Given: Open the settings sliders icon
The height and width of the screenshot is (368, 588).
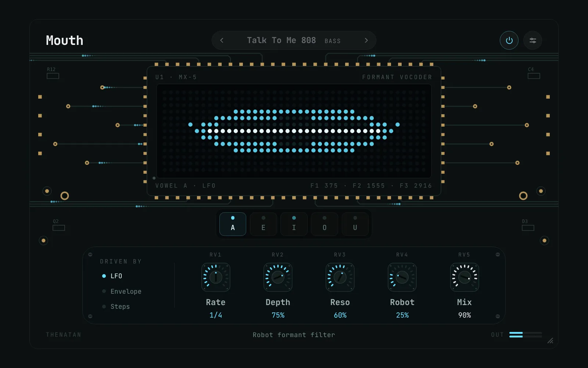Looking at the screenshot, I should coord(533,40).
